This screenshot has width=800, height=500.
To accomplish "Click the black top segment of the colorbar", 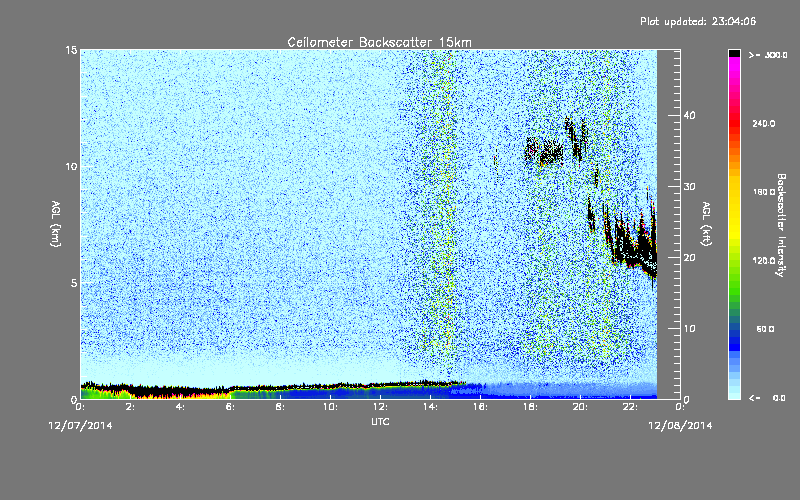I will [734, 53].
